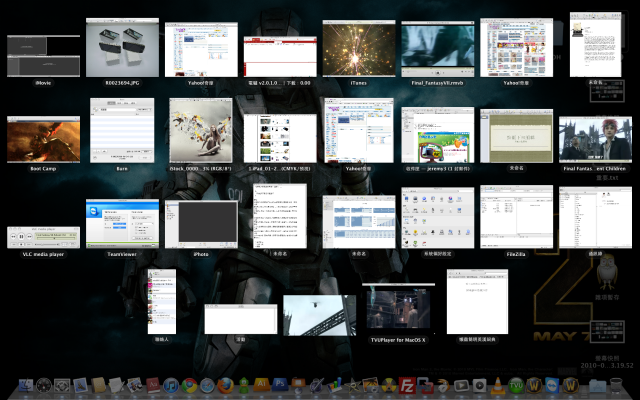Select the iTunes visualizer window
The height and width of the screenshot is (400, 640).
click(x=359, y=48)
